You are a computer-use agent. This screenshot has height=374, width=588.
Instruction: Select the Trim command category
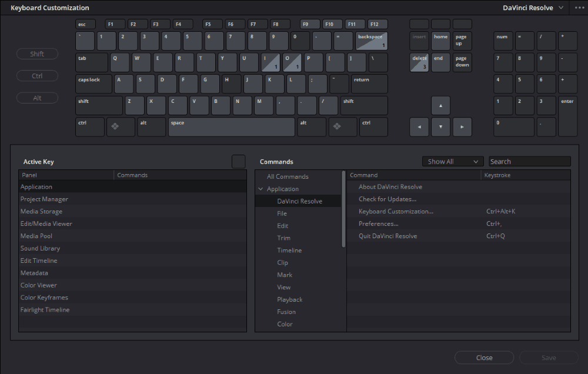(284, 238)
